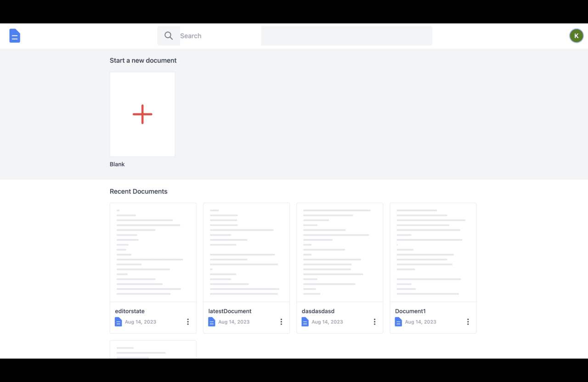Click the 'latestDocument' title text

coord(230,311)
